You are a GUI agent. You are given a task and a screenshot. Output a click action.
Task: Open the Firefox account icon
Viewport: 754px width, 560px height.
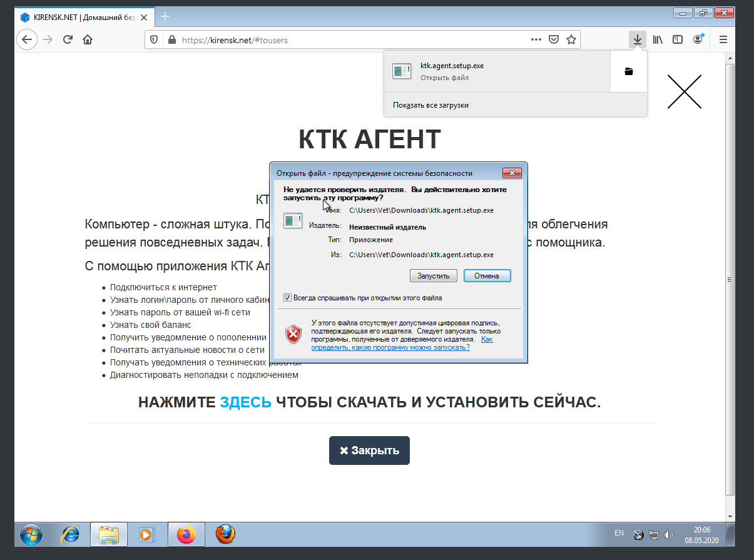[x=698, y=39]
